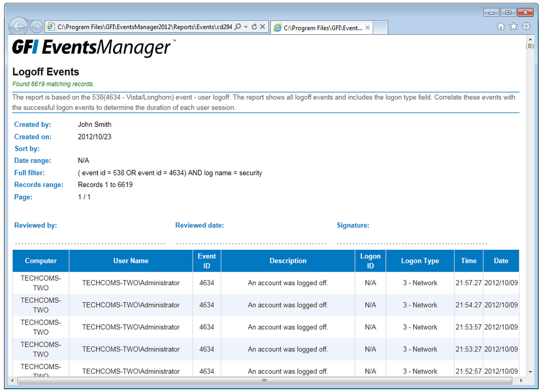Click the computer name in the 21:54:27 row
This screenshot has width=542, height=392.
point(41,305)
